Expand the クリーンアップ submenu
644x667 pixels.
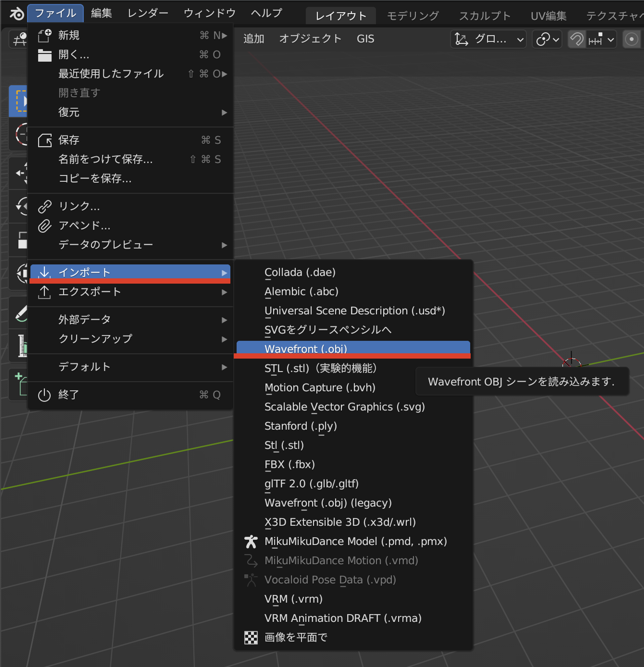(x=130, y=339)
